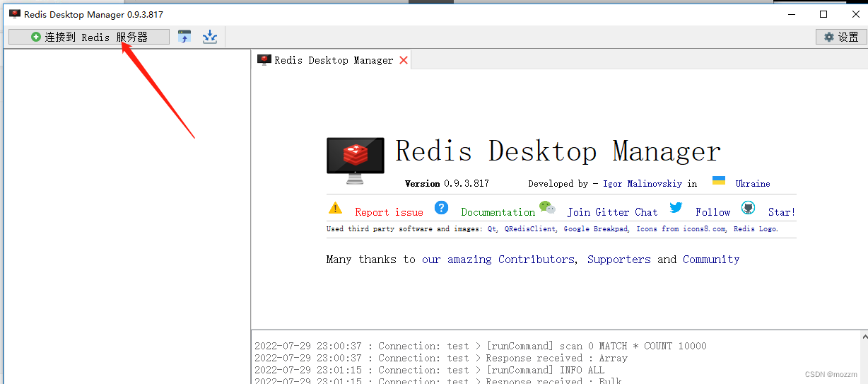Screen dimensions: 868x384
Task: Click the export connections toolbar icon
Action: pyautogui.click(x=210, y=37)
